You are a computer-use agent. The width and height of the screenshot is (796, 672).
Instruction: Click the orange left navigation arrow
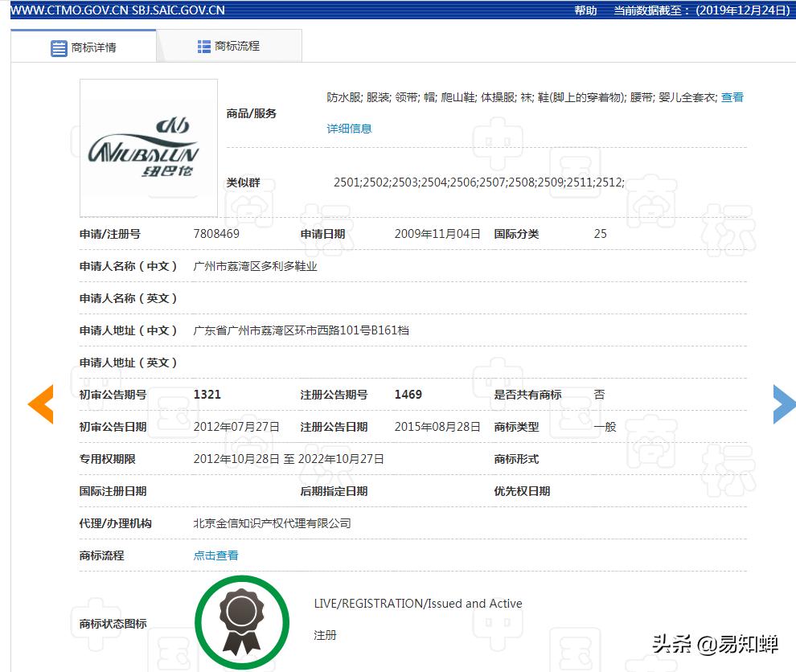point(40,404)
